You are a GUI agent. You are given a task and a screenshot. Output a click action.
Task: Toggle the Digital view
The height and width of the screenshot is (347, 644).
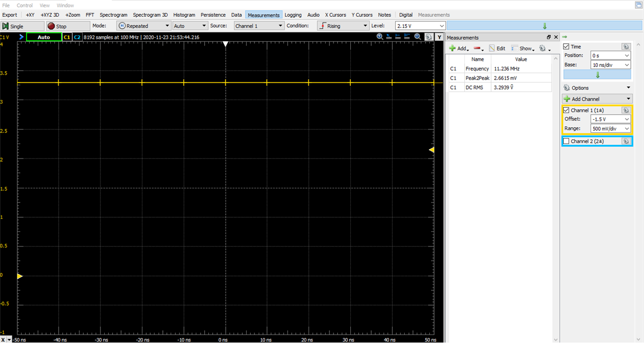tap(406, 15)
